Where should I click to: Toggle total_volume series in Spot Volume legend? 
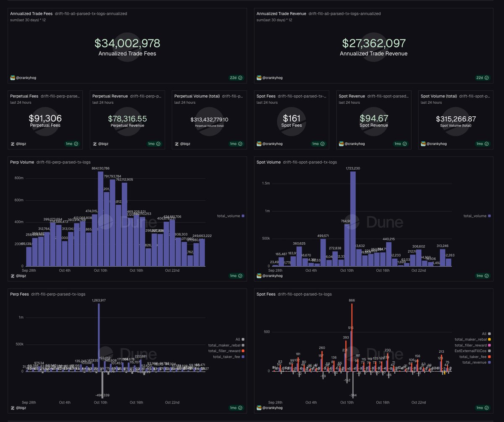[477, 216]
